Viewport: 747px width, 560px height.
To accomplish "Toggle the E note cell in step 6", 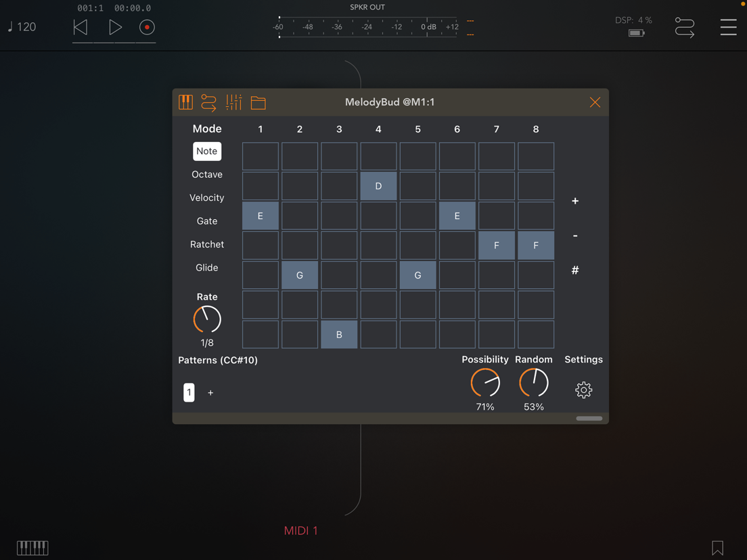I will tap(457, 216).
